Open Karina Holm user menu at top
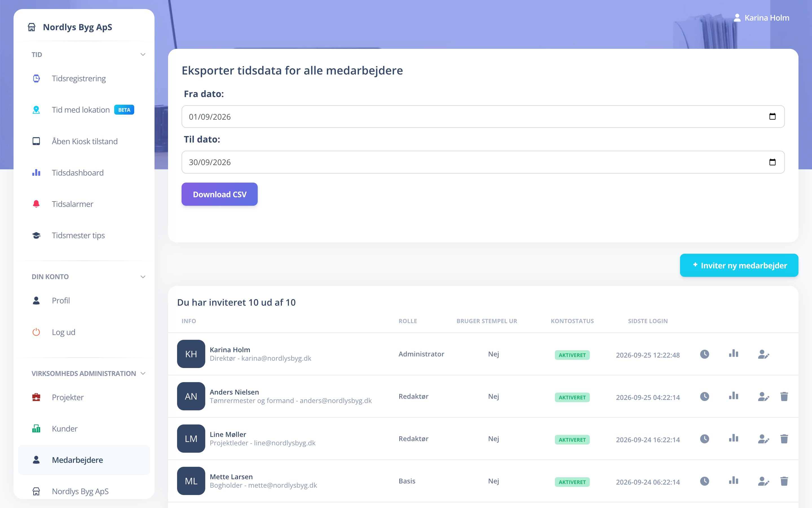 [761, 18]
